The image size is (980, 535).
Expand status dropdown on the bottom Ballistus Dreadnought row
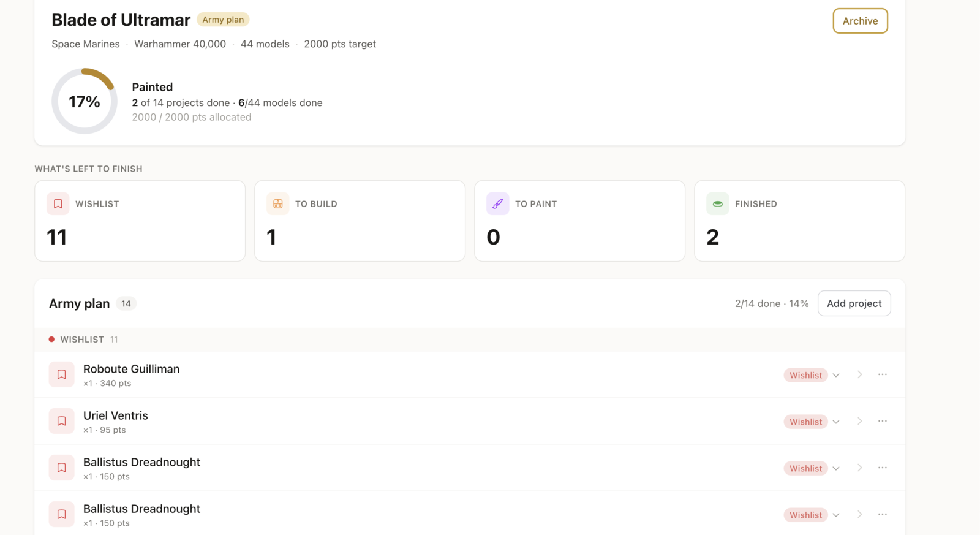coord(836,515)
